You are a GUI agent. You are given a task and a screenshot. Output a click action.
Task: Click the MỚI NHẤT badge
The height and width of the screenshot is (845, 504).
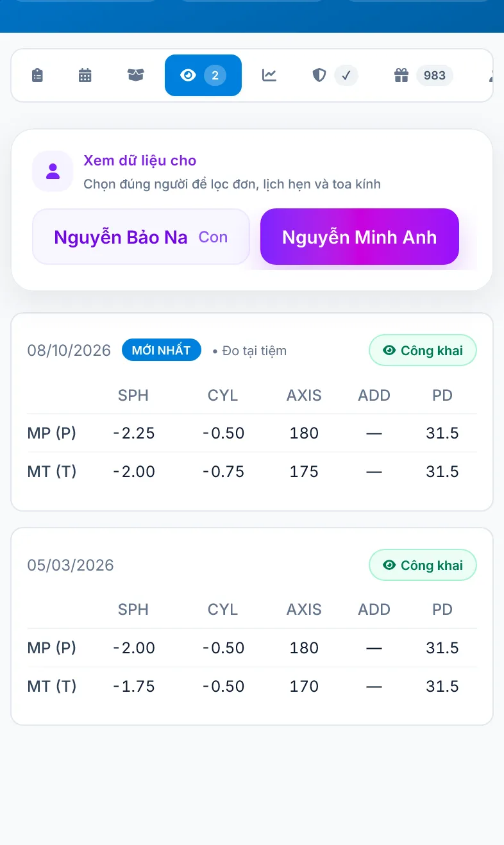[162, 350]
